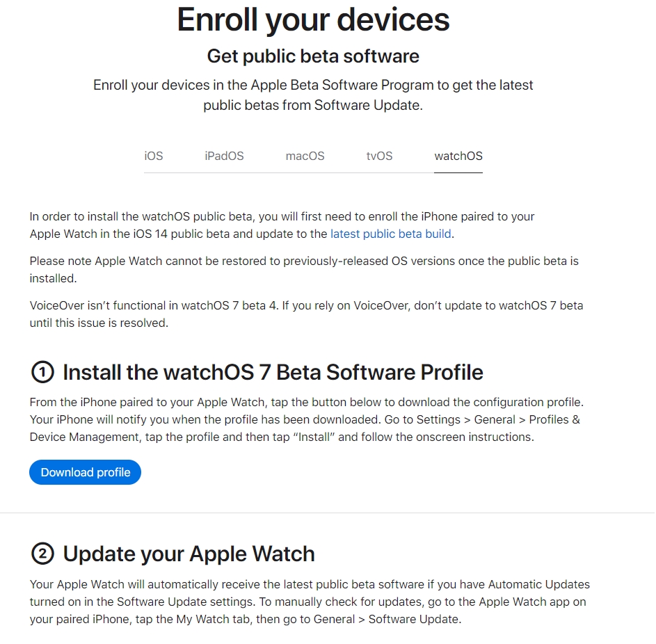This screenshot has height=644, width=656.
Task: Click the VoiceOver isn't functional notice
Action: (x=306, y=314)
